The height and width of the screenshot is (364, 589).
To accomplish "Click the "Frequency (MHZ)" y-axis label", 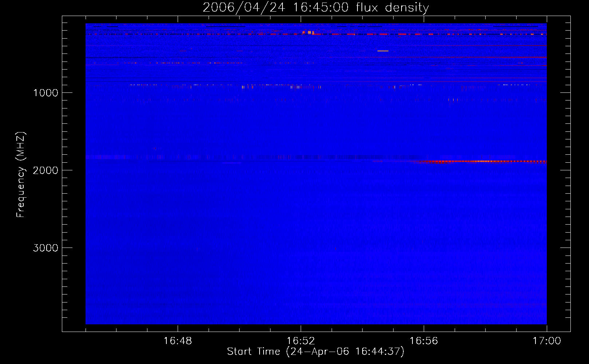I will click(21, 175).
